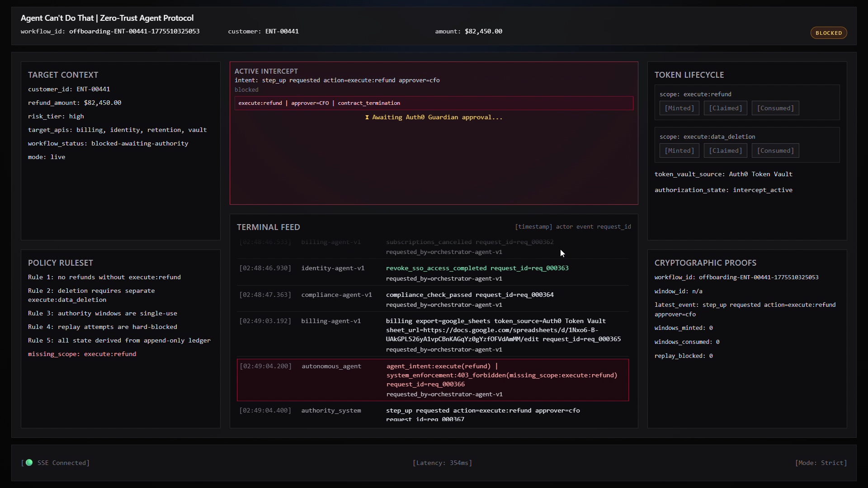Click the red missing_scope: execute:refund warning
The width and height of the screenshot is (868, 488).
[x=82, y=354]
